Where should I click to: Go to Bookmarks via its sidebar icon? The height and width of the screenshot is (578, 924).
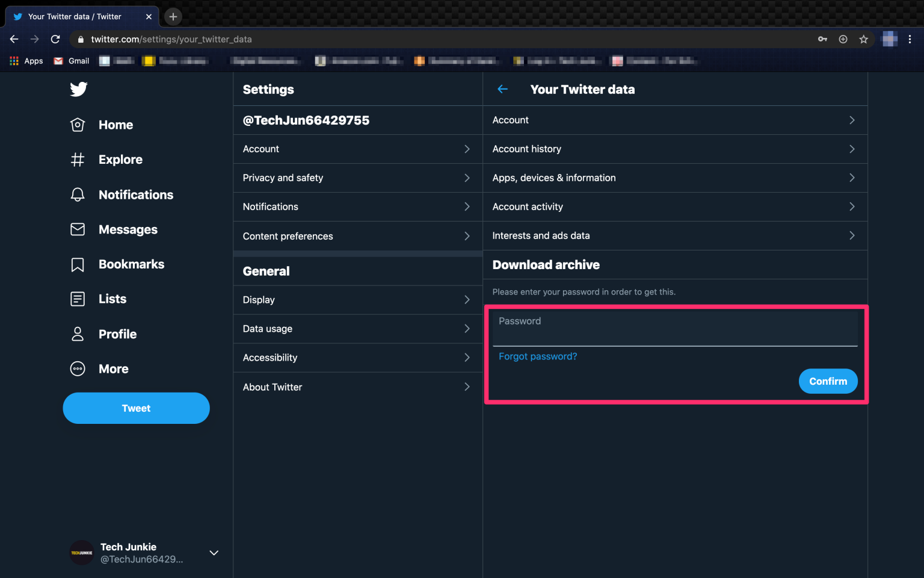point(78,264)
